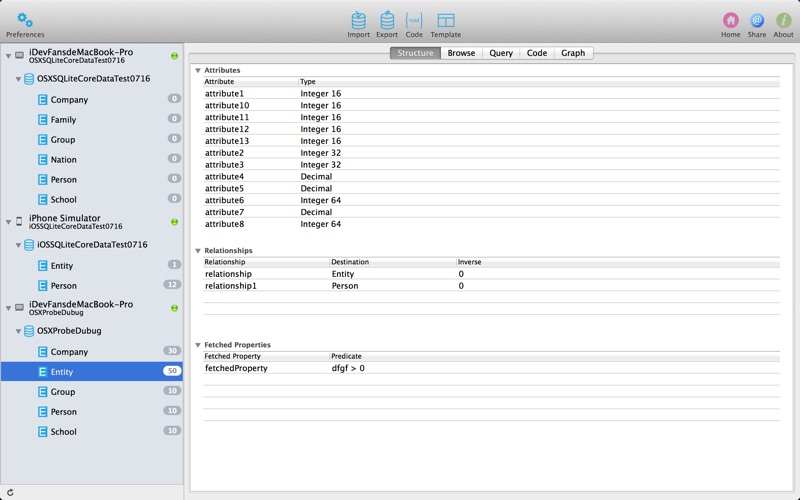Go to Home icon
The height and width of the screenshot is (500, 800).
[731, 20]
